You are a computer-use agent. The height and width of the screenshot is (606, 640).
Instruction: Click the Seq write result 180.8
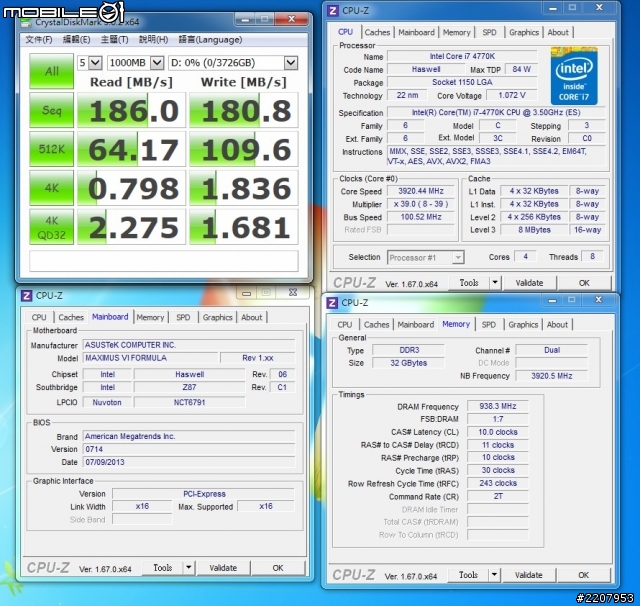(244, 110)
